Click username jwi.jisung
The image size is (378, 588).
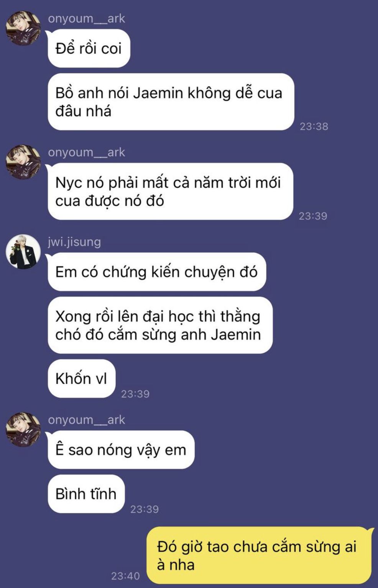74,242
